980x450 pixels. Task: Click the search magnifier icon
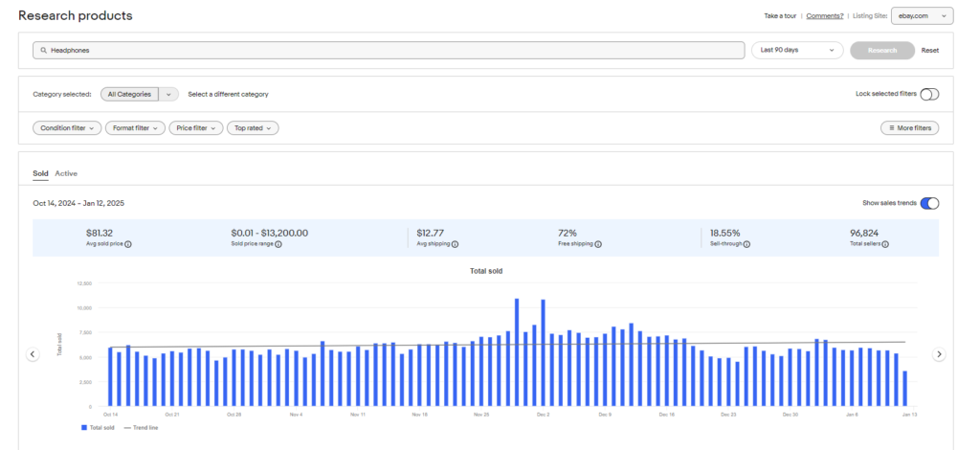click(x=44, y=51)
